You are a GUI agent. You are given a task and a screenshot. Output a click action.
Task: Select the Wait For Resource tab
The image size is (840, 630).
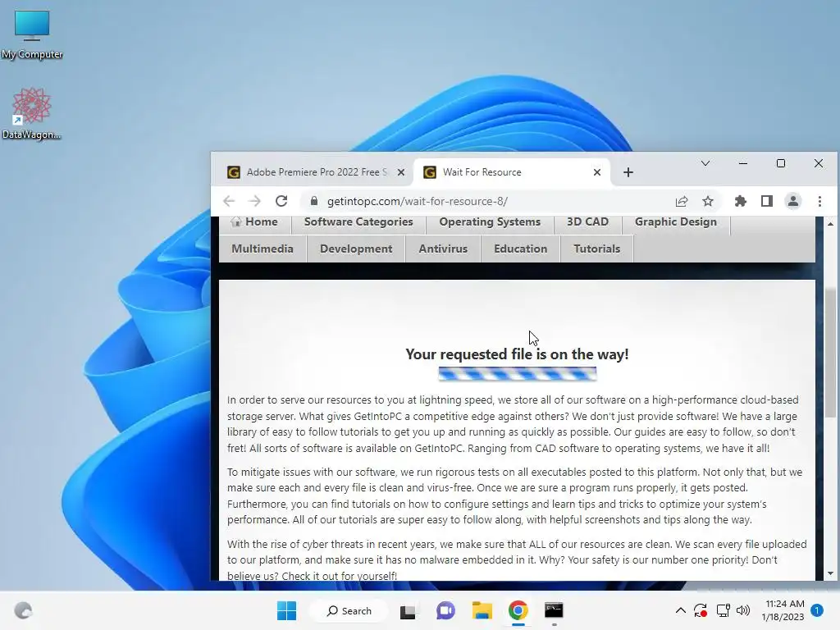(512, 172)
